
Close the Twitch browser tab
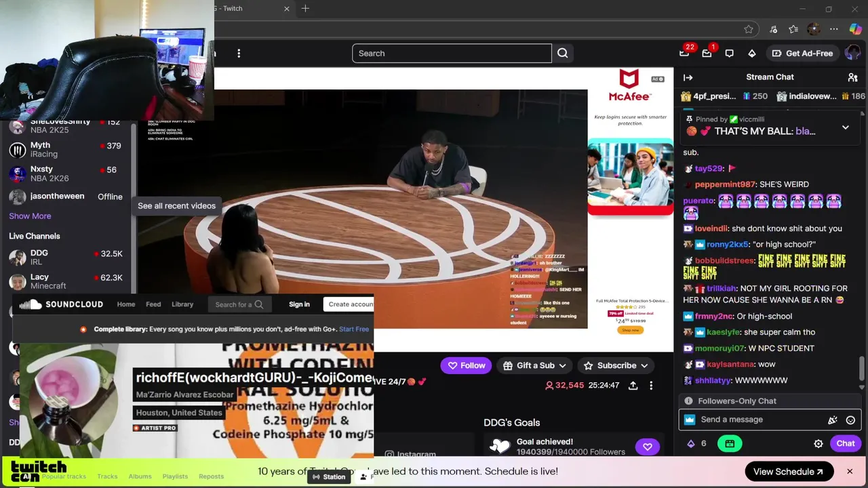click(x=286, y=8)
